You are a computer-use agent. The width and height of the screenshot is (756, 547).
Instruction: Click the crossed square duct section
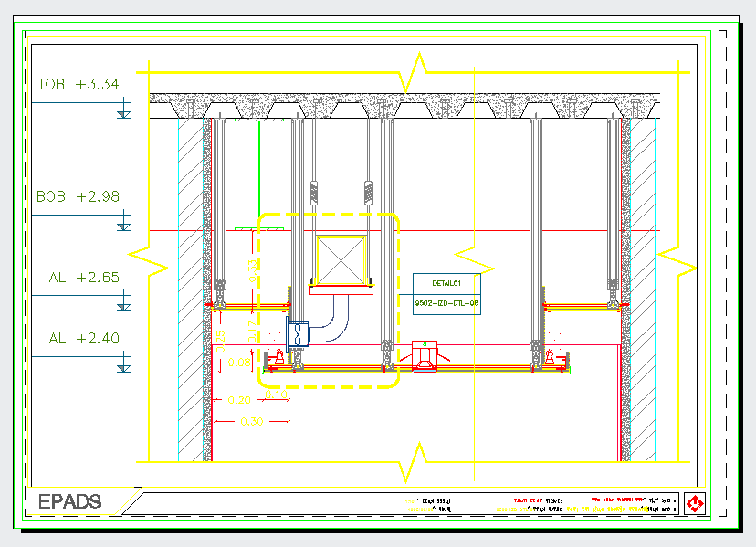pyautogui.click(x=342, y=259)
